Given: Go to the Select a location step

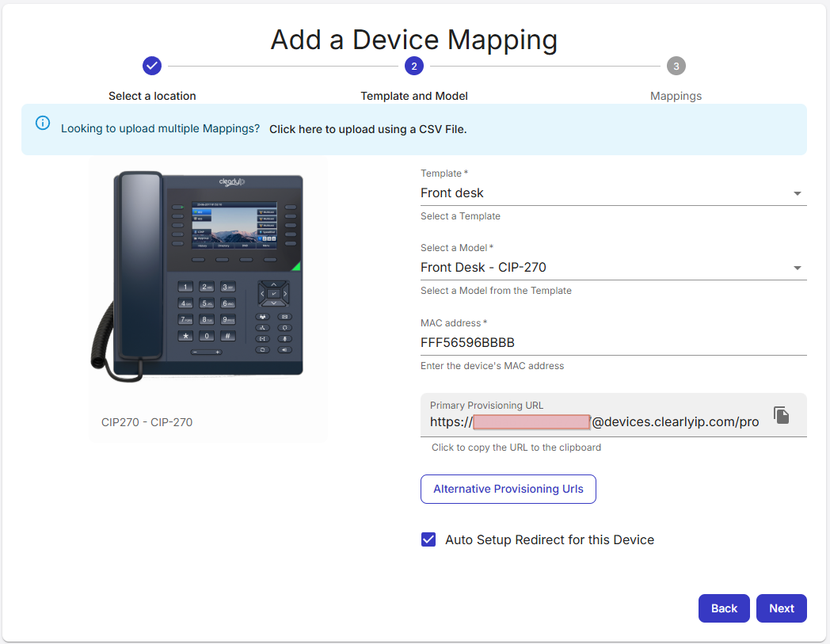Looking at the screenshot, I should pyautogui.click(x=152, y=96).
